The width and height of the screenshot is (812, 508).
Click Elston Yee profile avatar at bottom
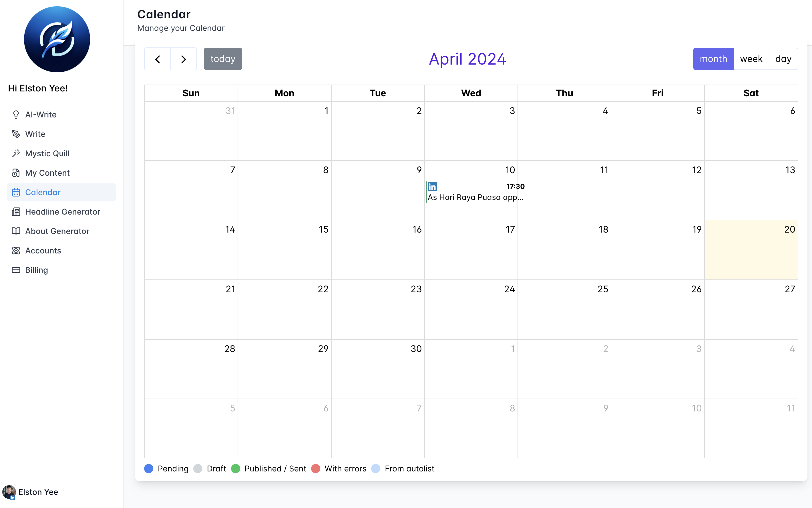[9, 492]
